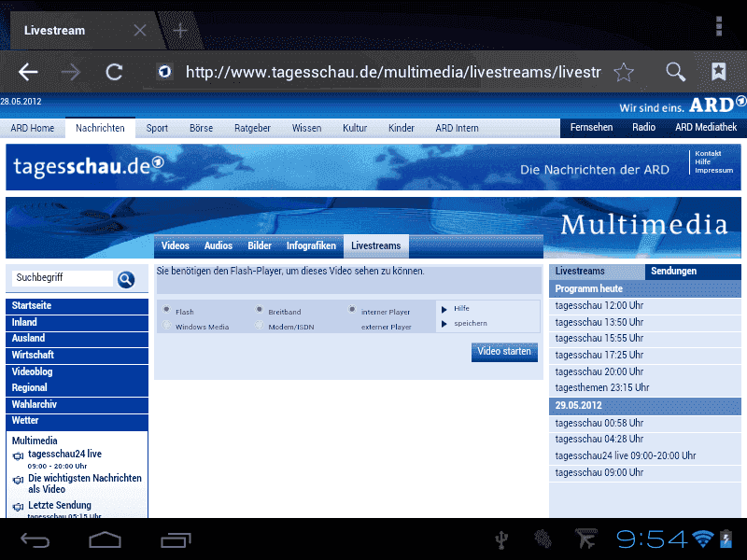The height and width of the screenshot is (560, 747).
Task: Switch to the Infografiken tab
Action: pos(311,245)
